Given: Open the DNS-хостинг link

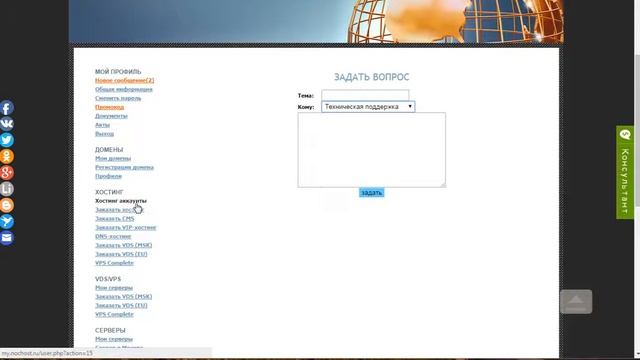Looking at the screenshot, I should [113, 236].
